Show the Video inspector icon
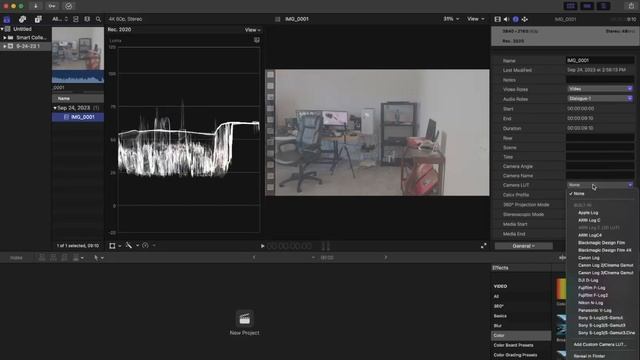Viewport: 640px width, 360px height. pos(498,19)
